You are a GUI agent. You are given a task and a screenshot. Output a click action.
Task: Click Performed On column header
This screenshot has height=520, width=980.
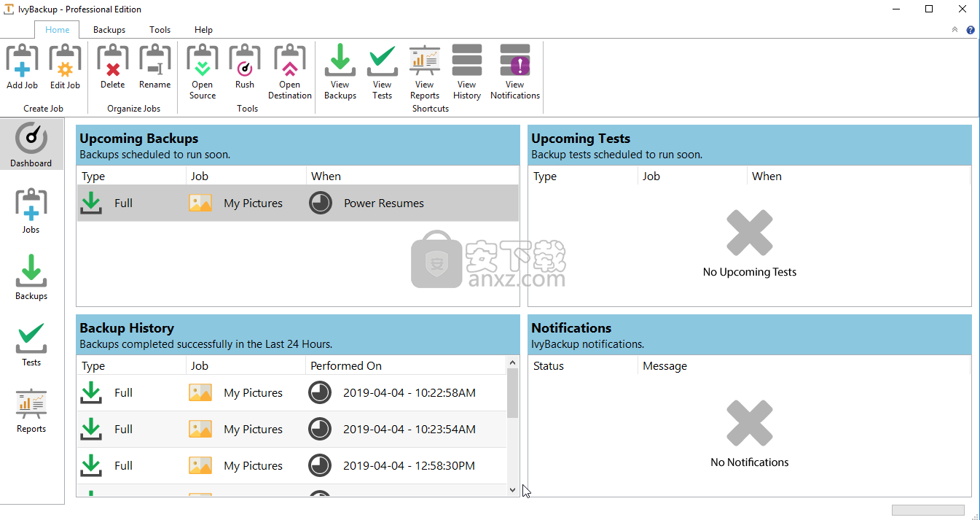[x=405, y=365]
